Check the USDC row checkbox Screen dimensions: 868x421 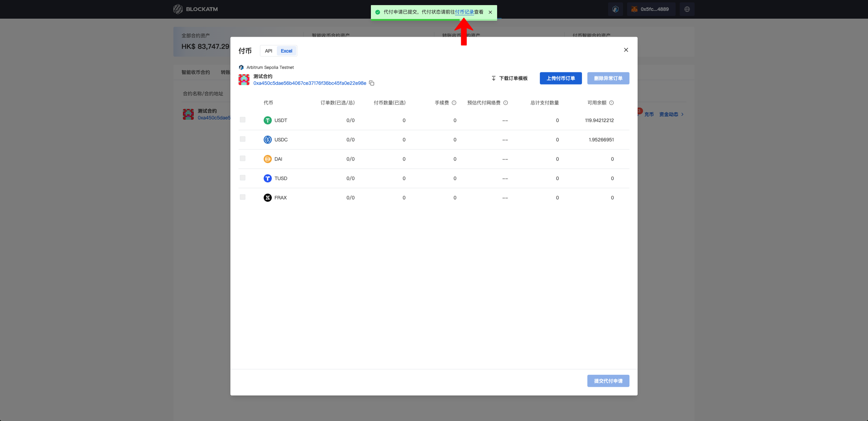tap(242, 139)
